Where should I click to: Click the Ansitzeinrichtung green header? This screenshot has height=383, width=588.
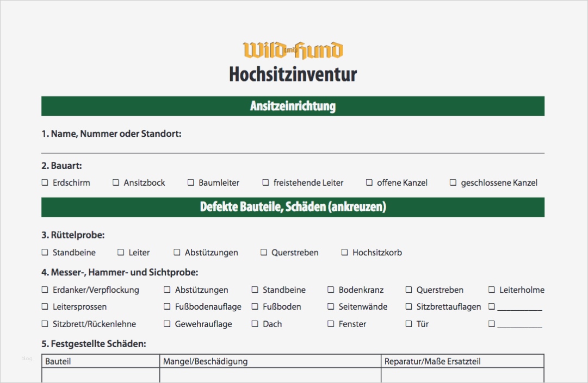[x=293, y=106]
